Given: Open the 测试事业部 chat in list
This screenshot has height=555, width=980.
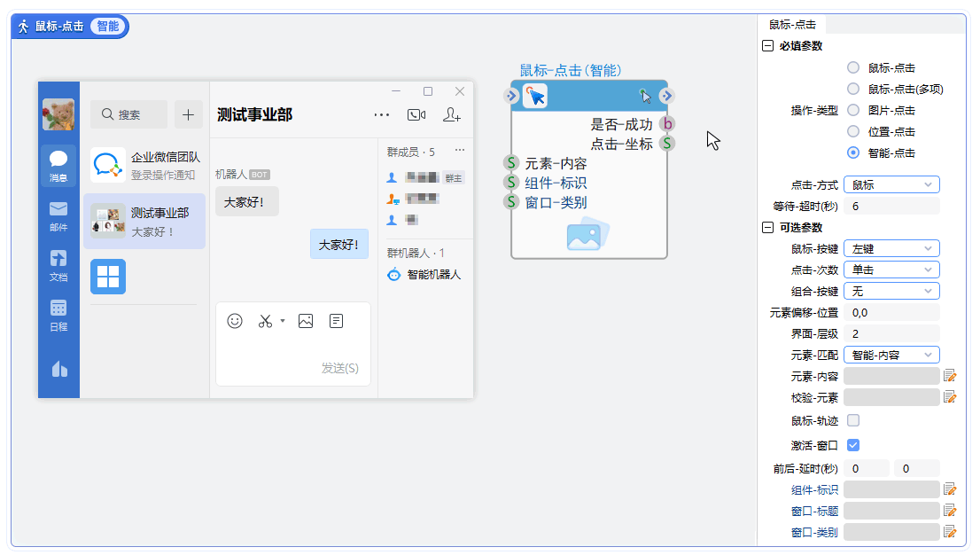Looking at the screenshot, I should point(145,222).
